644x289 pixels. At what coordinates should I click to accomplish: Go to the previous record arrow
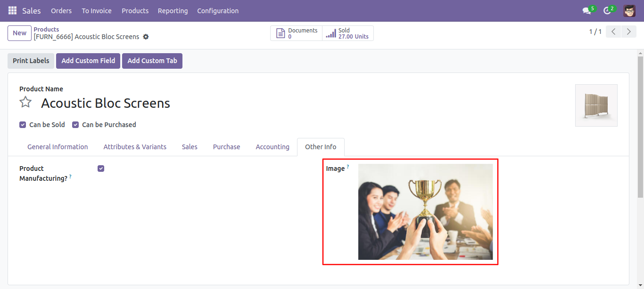(x=613, y=32)
